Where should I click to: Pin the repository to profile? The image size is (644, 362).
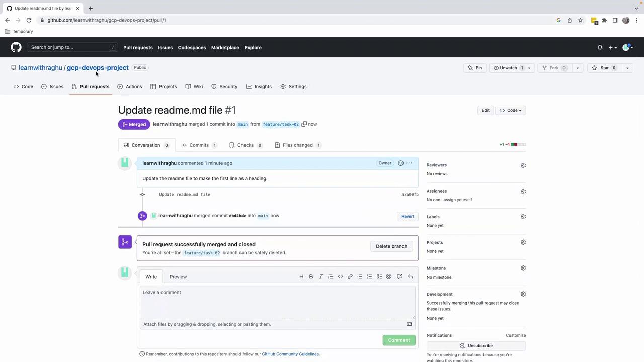[x=474, y=68]
